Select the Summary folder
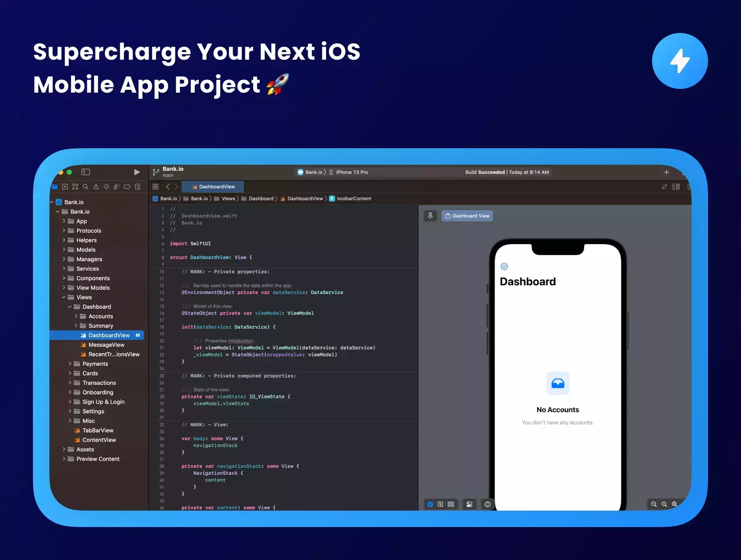The image size is (741, 560). coord(97,326)
